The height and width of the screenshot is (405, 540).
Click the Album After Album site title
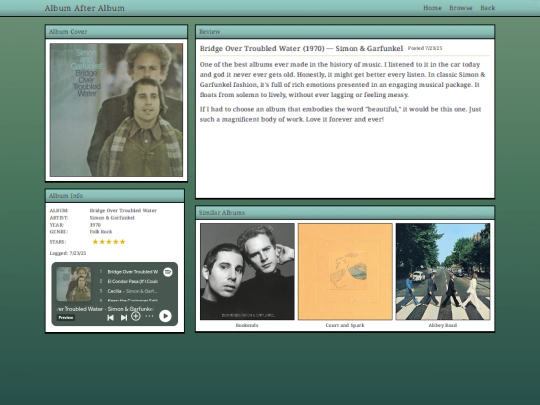click(85, 8)
